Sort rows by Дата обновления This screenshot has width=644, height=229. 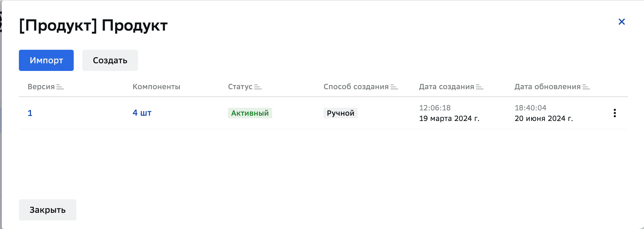point(586,87)
